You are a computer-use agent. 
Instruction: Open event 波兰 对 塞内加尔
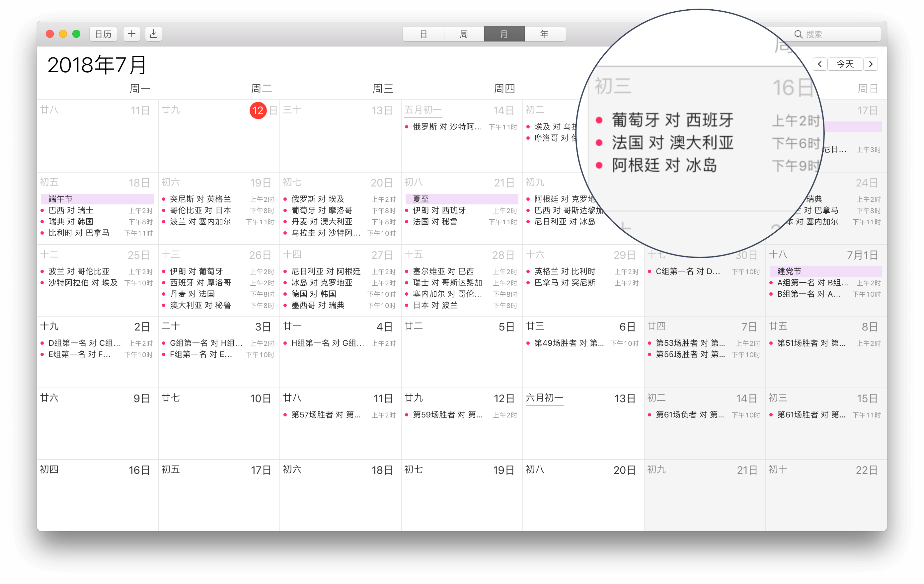click(x=218, y=221)
